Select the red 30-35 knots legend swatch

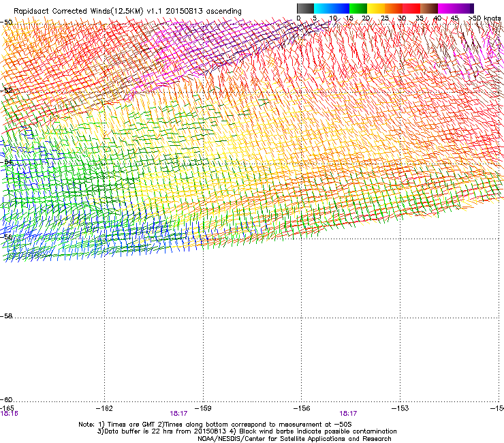coord(411,8)
